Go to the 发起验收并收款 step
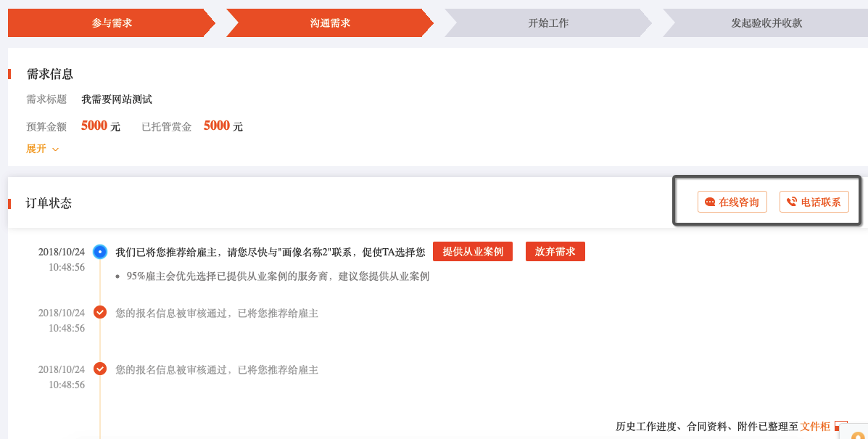 tap(766, 22)
